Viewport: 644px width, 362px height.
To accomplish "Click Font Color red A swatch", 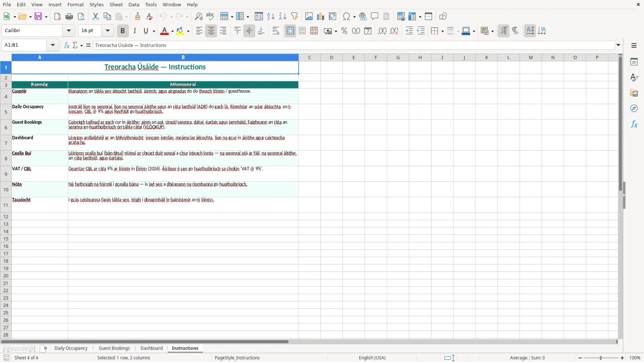I will pos(165,31).
